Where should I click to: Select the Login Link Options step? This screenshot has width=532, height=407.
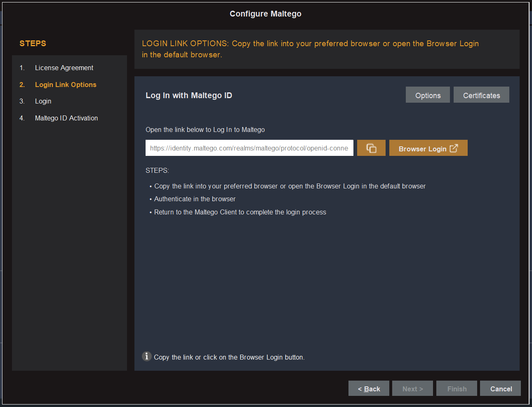coord(66,85)
